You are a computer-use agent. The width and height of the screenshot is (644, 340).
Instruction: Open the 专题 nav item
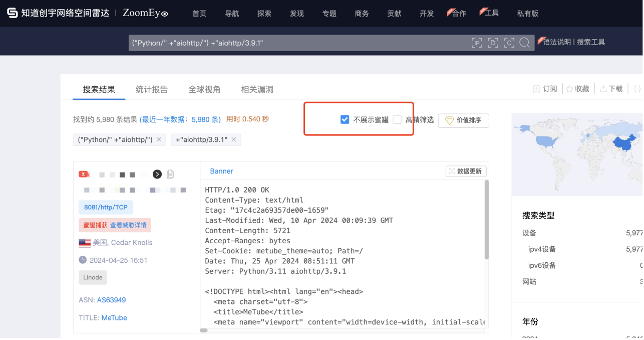(330, 14)
